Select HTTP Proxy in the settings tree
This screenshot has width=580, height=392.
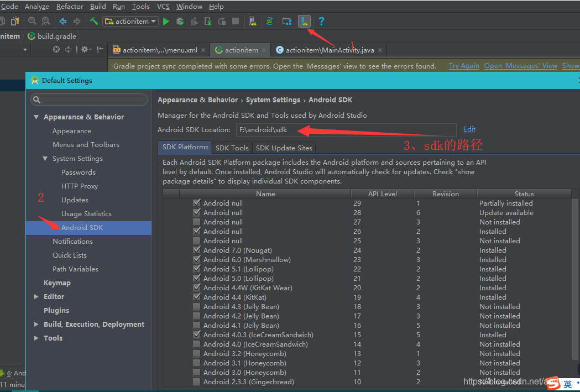click(80, 186)
